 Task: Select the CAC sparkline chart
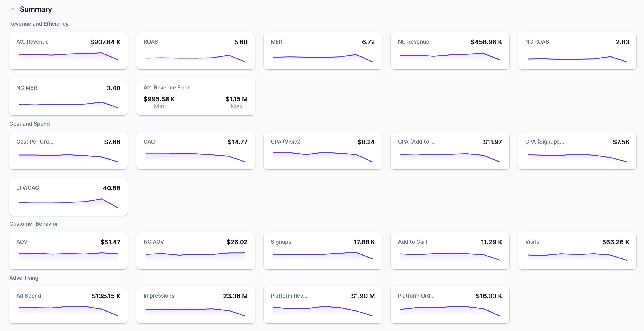(x=195, y=157)
